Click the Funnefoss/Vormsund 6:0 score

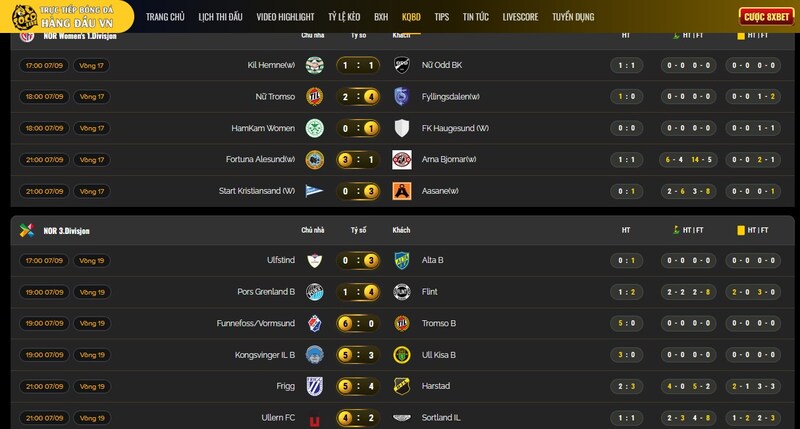(x=358, y=323)
